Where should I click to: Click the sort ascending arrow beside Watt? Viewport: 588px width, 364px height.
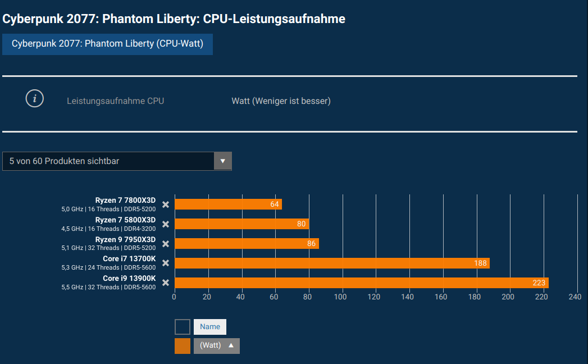231,345
